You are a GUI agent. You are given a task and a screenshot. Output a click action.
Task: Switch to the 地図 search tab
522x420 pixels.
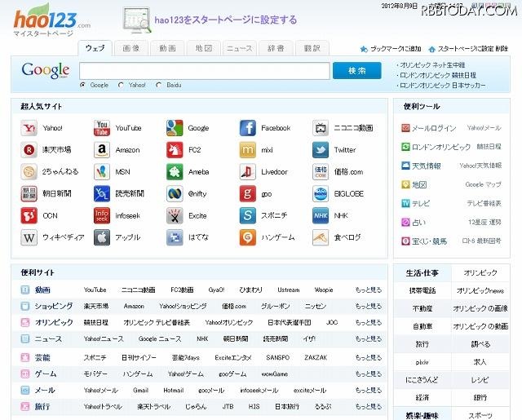204,48
